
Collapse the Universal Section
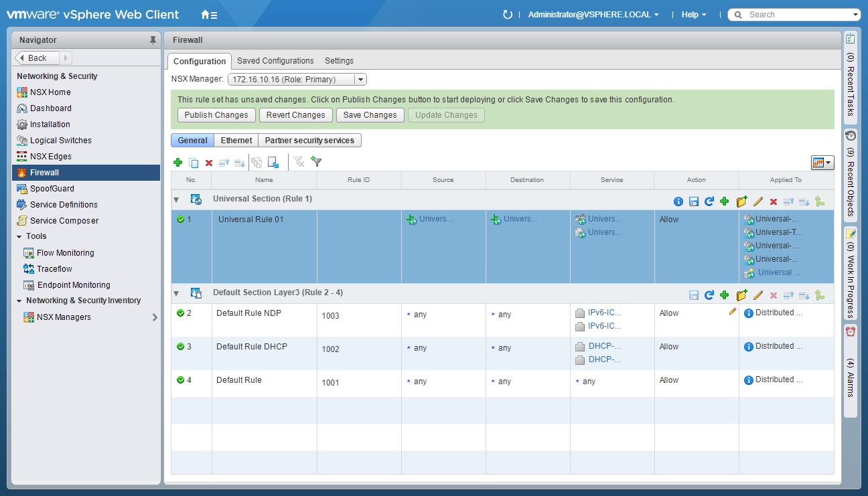(x=176, y=199)
